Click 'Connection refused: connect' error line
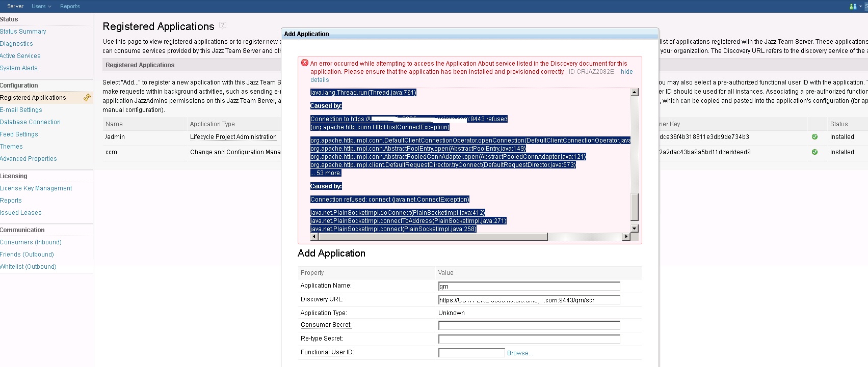The width and height of the screenshot is (868, 367). pos(390,200)
